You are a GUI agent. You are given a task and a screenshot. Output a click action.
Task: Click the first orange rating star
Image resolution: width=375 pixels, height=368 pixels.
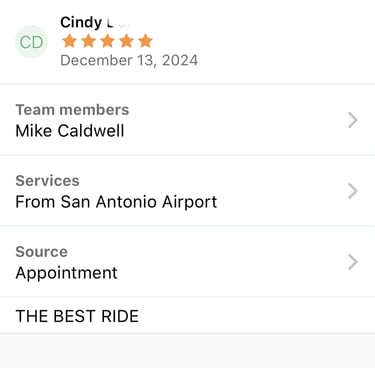[69, 41]
